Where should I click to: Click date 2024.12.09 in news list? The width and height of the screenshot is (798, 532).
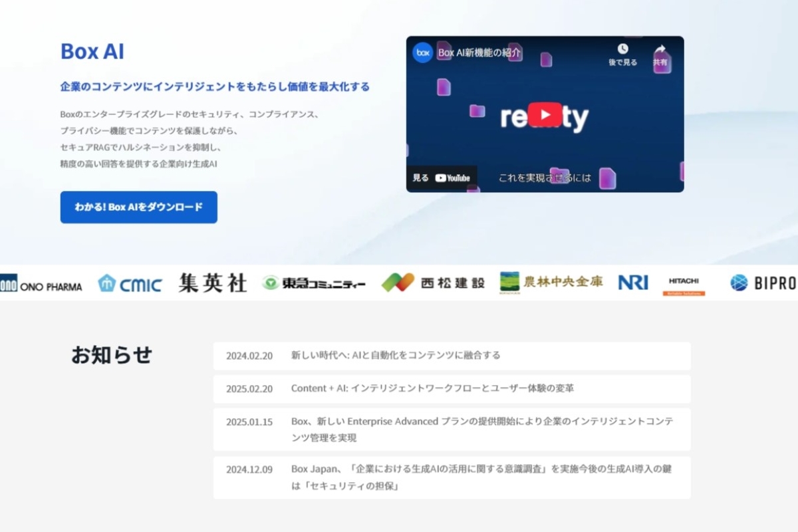pyautogui.click(x=249, y=469)
